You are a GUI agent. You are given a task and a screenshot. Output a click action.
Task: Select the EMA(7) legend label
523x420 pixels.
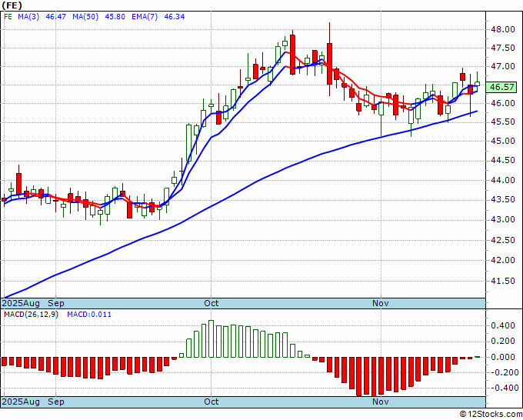(x=145, y=16)
